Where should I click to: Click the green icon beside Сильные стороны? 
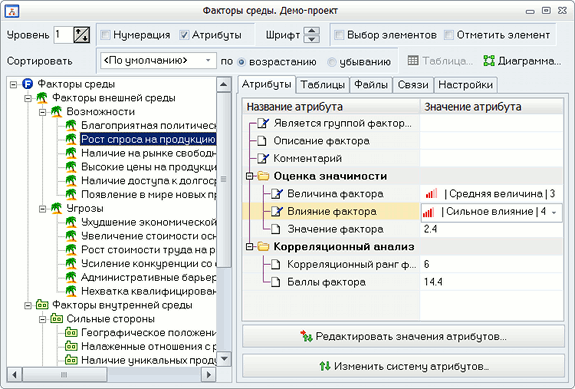(x=56, y=319)
